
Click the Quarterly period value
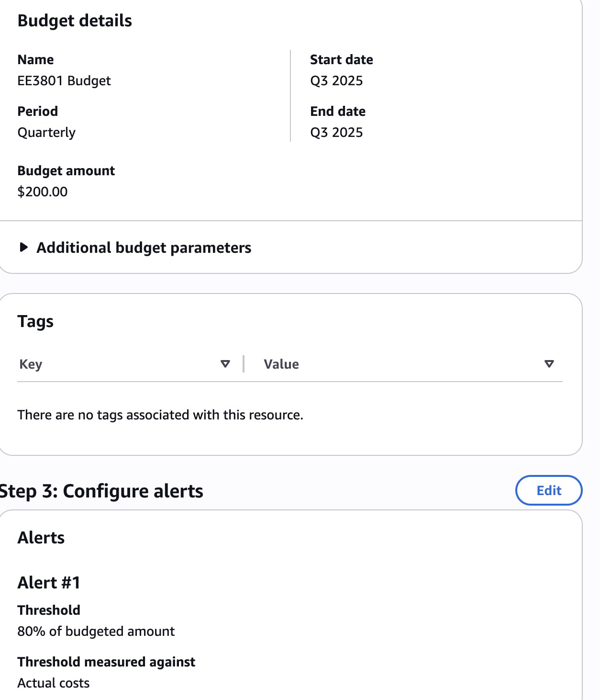[46, 133]
